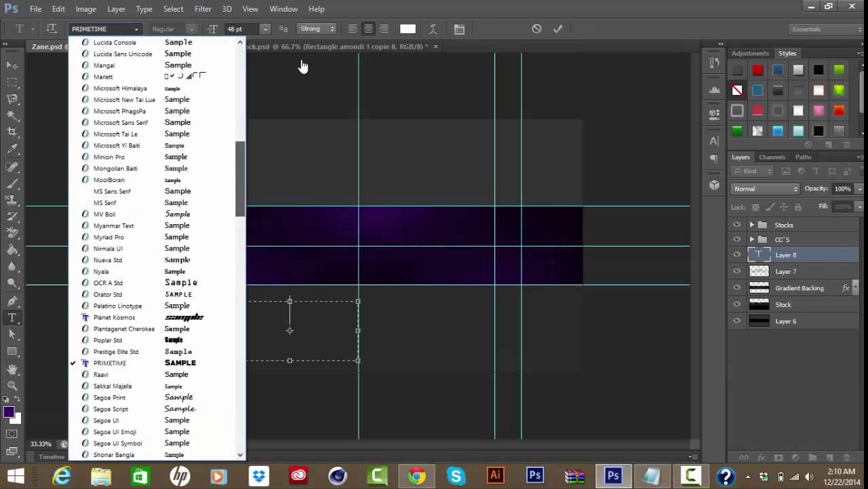Open the Essentials workspace dropdown

(825, 29)
